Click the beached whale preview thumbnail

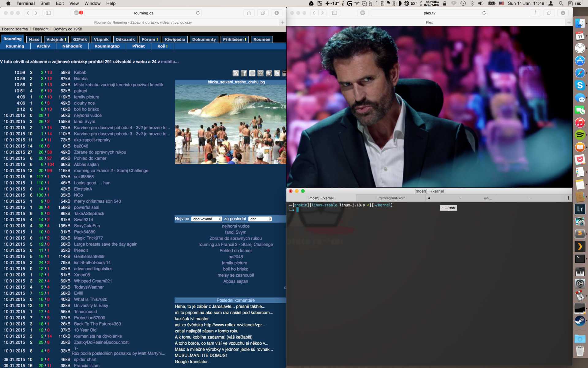231,124
